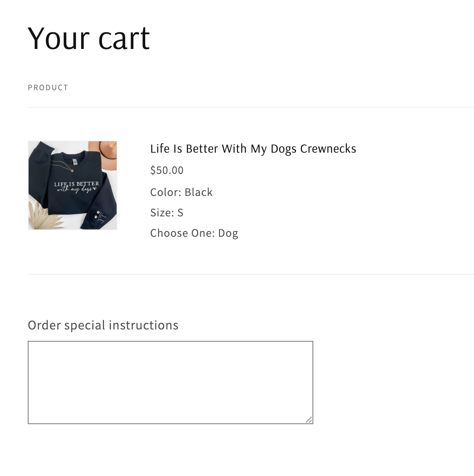This screenshot has width=474, height=476.
Task: Click the paw print icons on sweatshirt sleeve
Action: tap(97, 214)
